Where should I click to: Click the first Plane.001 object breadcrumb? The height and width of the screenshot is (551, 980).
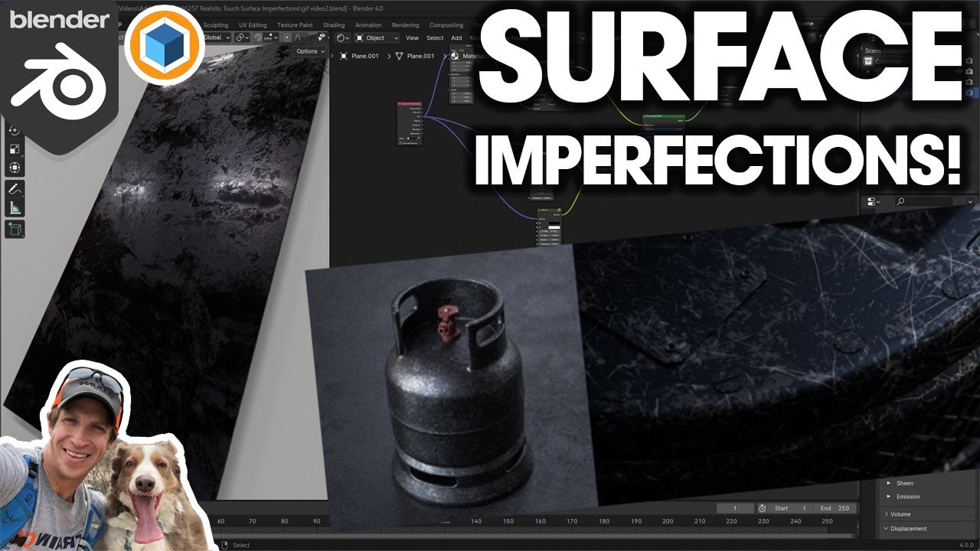click(359, 56)
